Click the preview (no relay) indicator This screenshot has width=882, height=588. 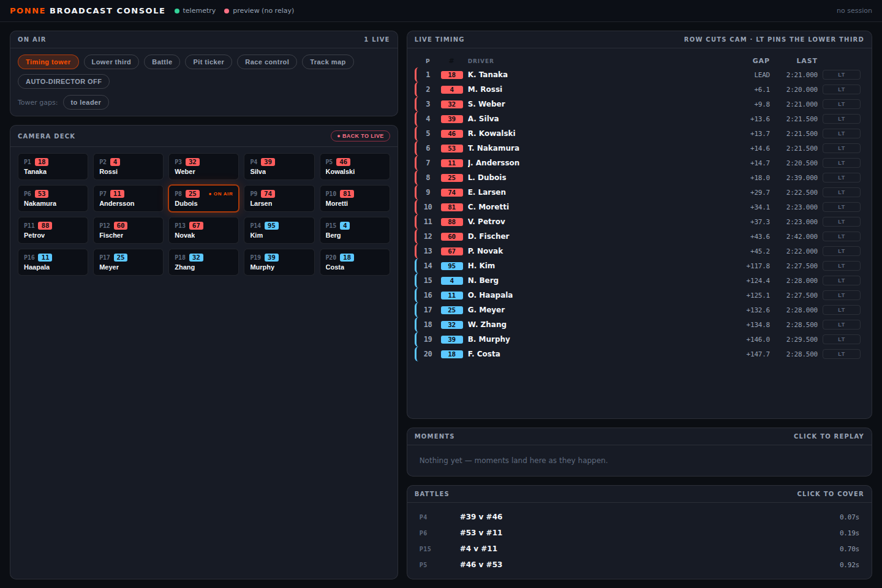point(259,10)
